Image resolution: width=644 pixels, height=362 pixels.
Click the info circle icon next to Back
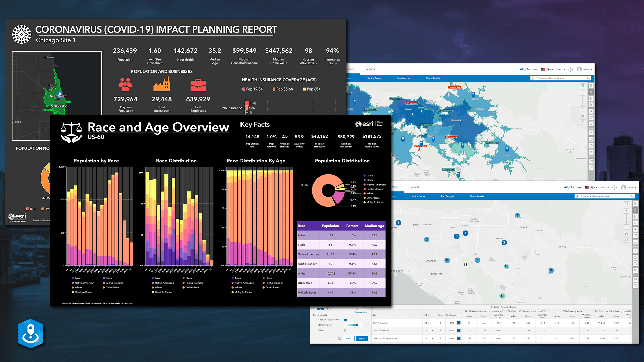point(339,339)
